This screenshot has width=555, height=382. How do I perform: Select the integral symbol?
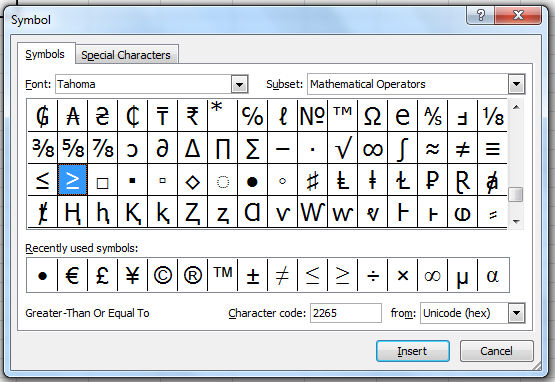[x=403, y=148]
